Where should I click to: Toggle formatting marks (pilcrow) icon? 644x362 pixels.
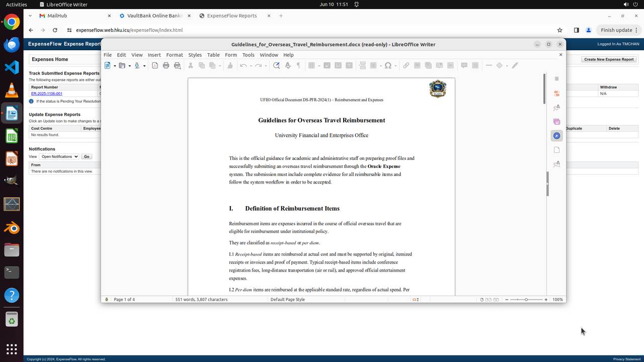[298, 65]
